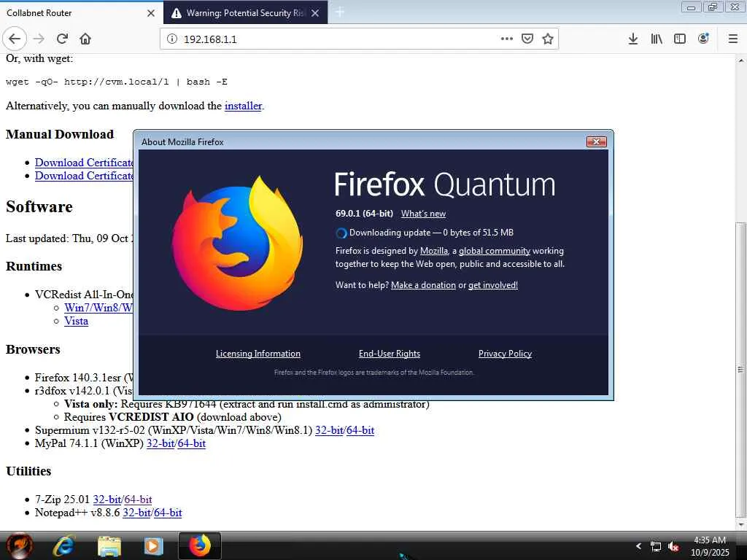Image resolution: width=747 pixels, height=560 pixels.
Task: Open the What's new link
Action: coord(423,214)
